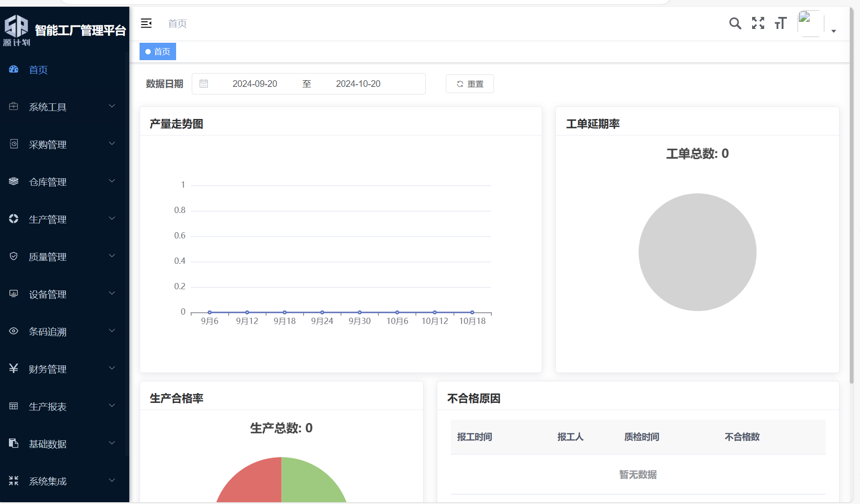Expand the 系统集成 menu chevron

(x=112, y=480)
